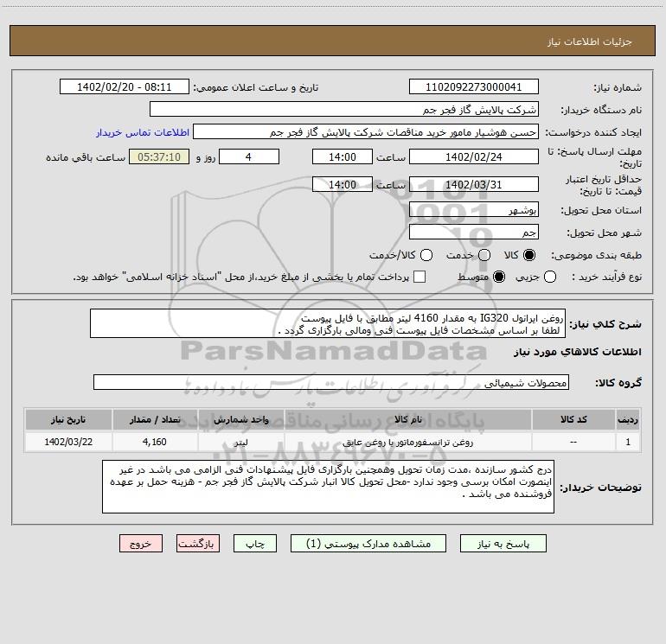Viewport: 666px width, 644px height.
Task: Select the کالا radio button
Action: 529,255
